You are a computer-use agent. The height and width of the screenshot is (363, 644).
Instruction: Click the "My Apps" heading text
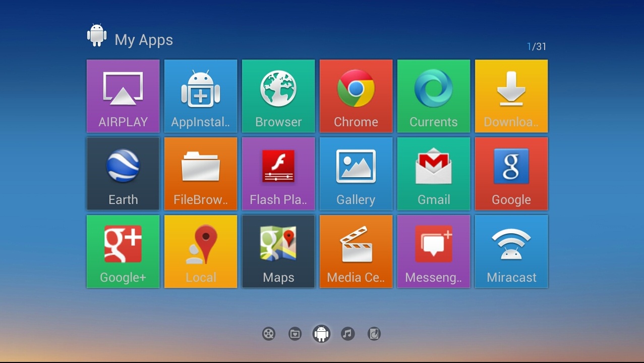pos(144,40)
